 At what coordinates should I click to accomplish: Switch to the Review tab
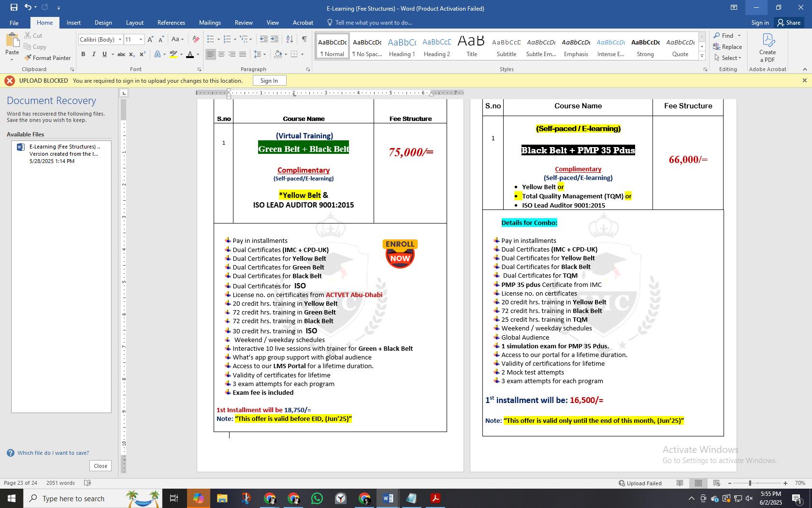pyautogui.click(x=244, y=23)
